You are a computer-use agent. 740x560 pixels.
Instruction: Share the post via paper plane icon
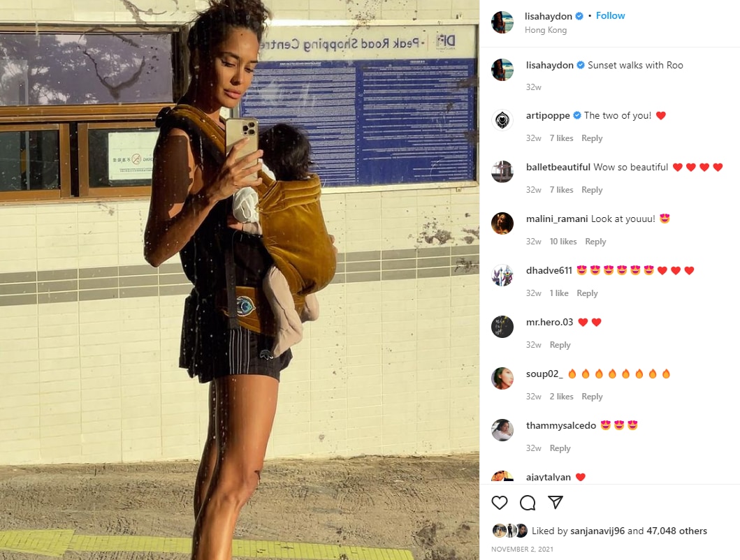(x=556, y=503)
